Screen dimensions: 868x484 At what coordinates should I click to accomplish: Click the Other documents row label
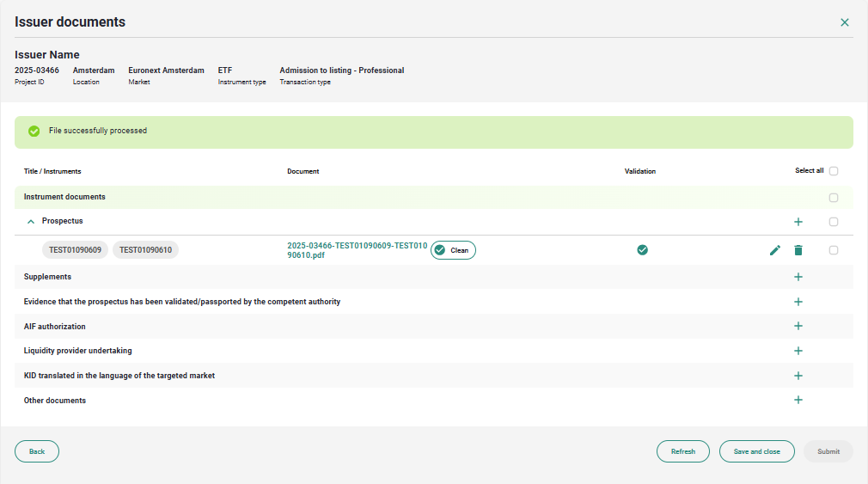point(55,401)
